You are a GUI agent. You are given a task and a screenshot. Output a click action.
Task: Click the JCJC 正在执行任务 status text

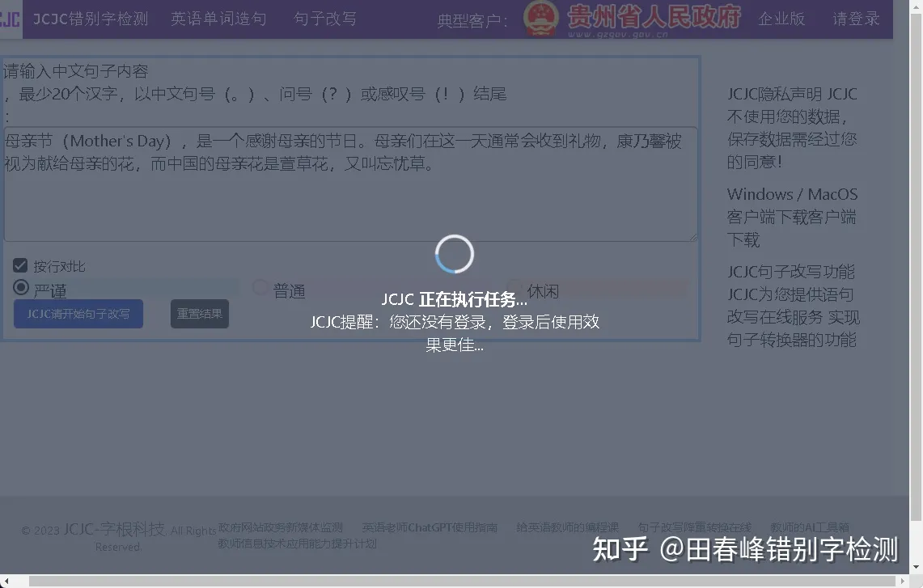tap(454, 299)
